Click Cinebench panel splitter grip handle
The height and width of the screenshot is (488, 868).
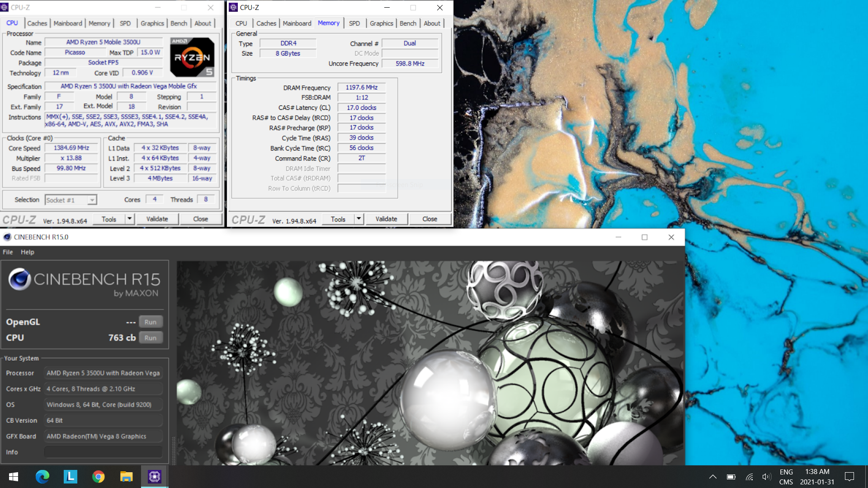tap(173, 450)
